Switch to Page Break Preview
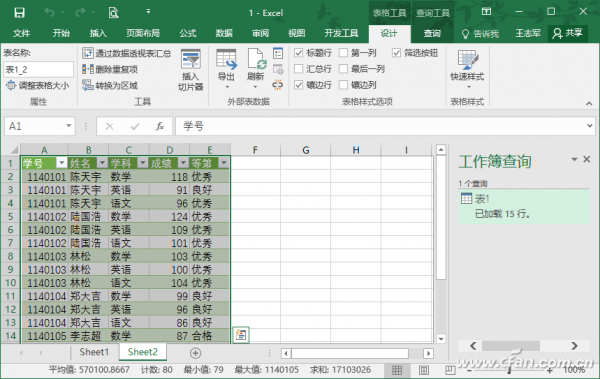The image size is (600, 379). (450, 370)
